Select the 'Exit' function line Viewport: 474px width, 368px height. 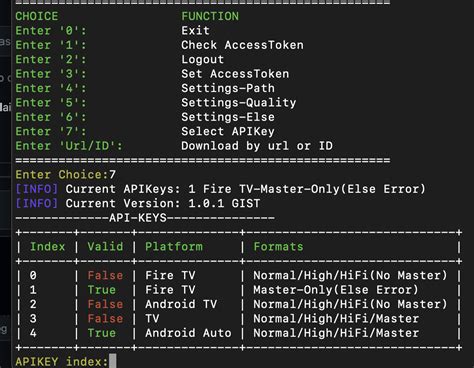tap(195, 31)
